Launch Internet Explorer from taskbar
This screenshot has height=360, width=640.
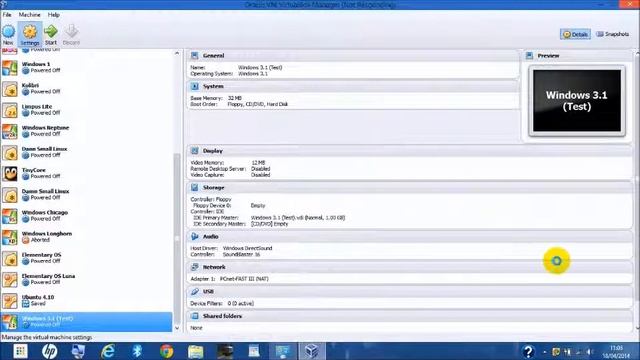pyautogui.click(x=108, y=351)
